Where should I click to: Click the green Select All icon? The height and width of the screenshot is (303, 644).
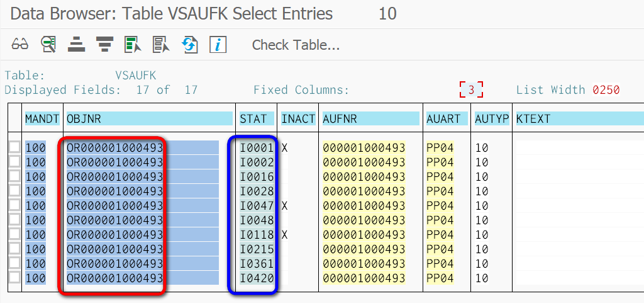point(132,44)
